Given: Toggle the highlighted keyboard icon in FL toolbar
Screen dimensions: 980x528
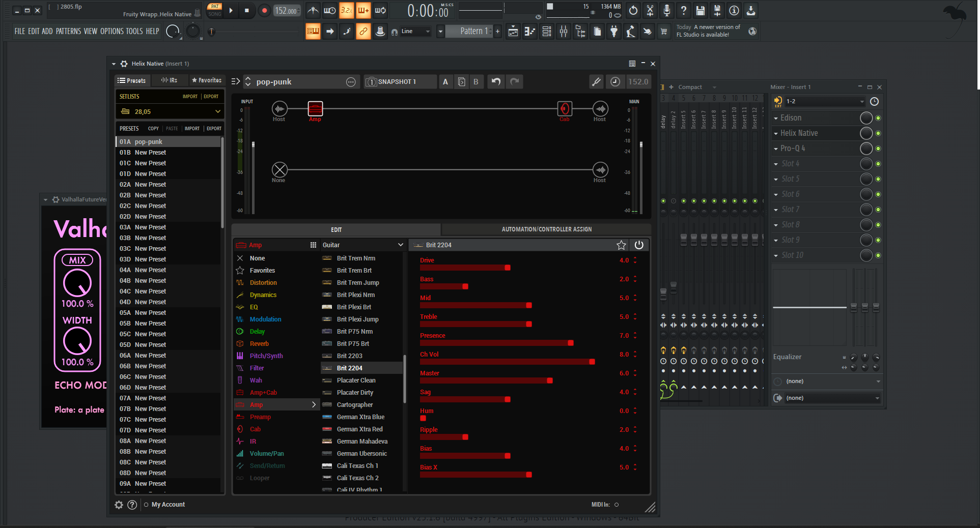Looking at the screenshot, I should (x=313, y=32).
